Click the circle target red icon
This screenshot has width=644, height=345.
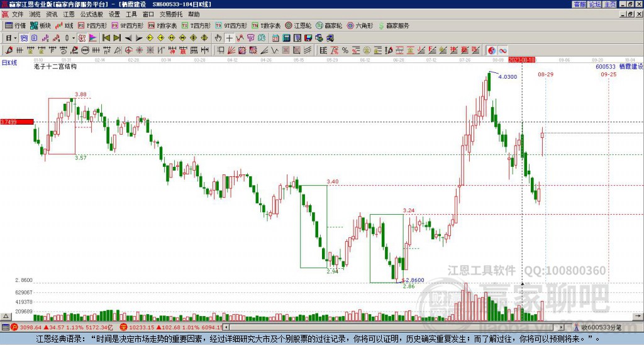128,50
